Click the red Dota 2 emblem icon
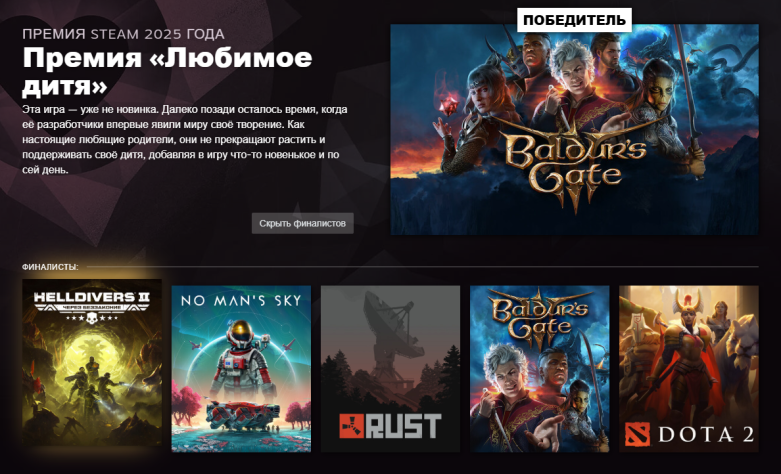 [638, 435]
